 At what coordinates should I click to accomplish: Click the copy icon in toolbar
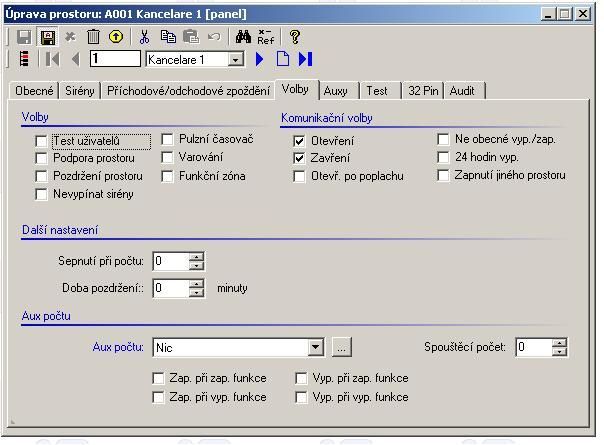[x=167, y=37]
